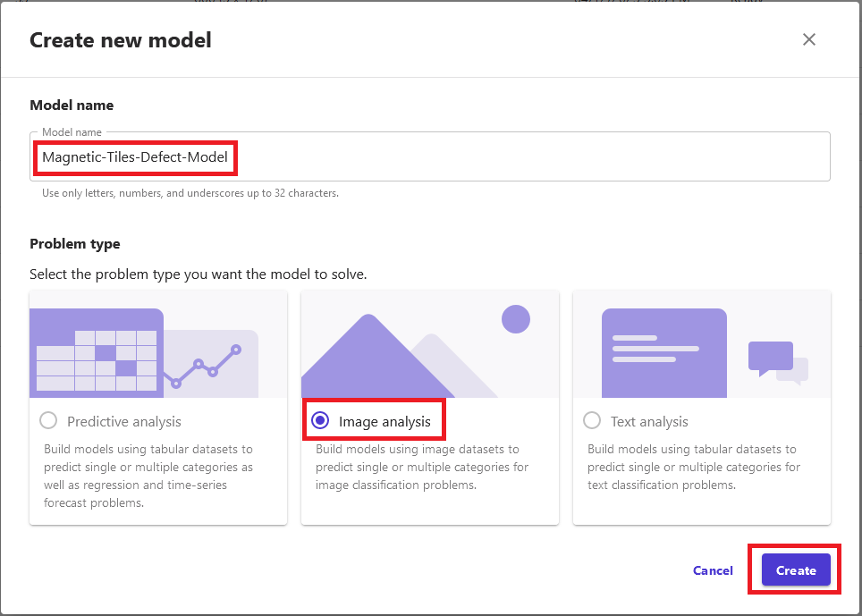Click the 'Problem type' heading
The height and width of the screenshot is (616, 862).
tap(75, 244)
